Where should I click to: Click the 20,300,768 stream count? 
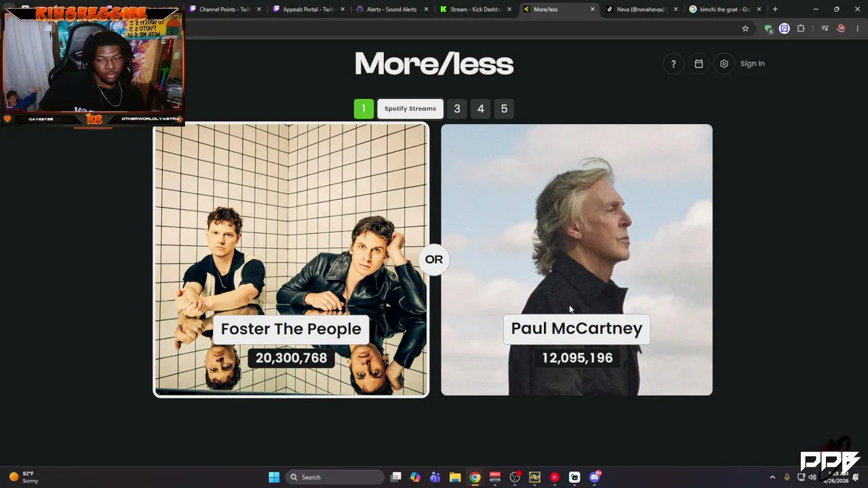[292, 358]
